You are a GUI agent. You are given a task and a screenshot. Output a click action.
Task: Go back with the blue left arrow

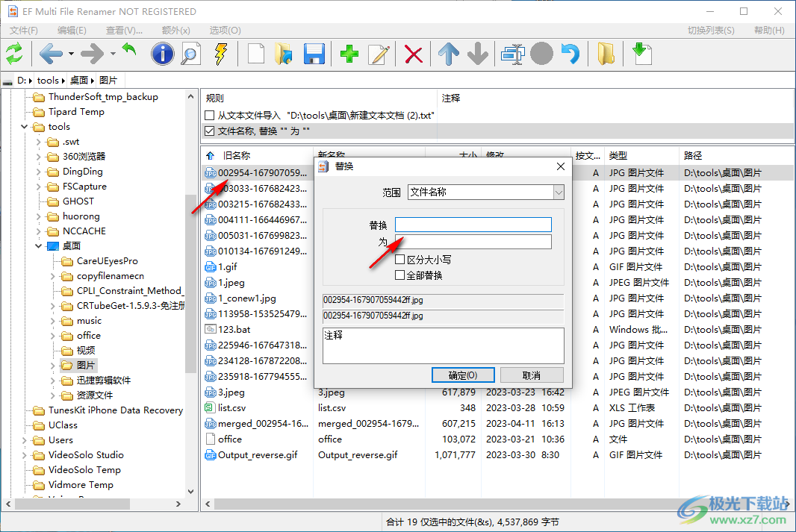point(52,54)
